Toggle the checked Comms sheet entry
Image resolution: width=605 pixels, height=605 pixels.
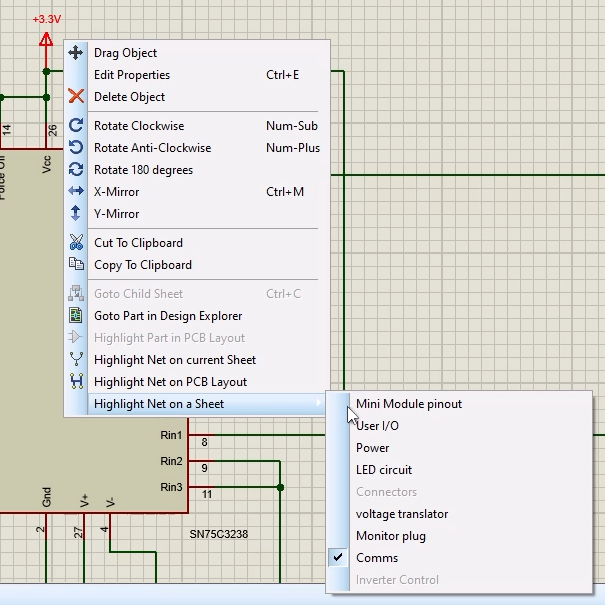tap(459, 558)
